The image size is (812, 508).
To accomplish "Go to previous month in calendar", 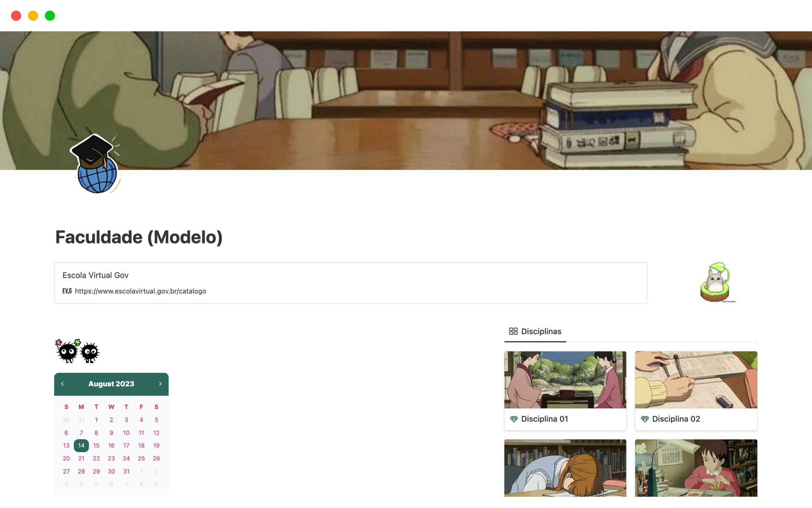I will tap(63, 384).
